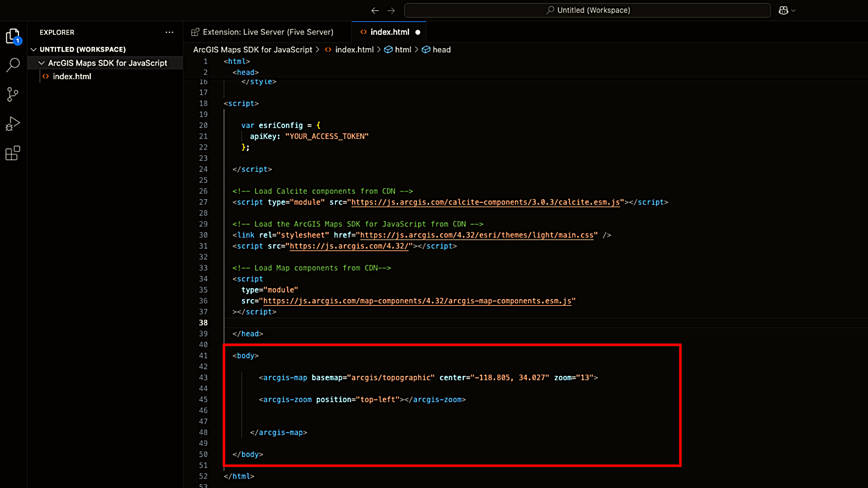
Task: Click the Copilot icon in title bar
Action: pos(783,10)
